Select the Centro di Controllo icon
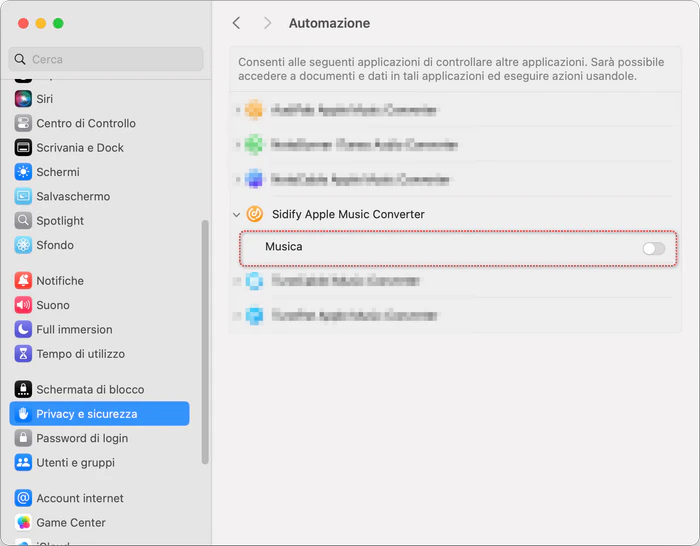 tap(23, 123)
